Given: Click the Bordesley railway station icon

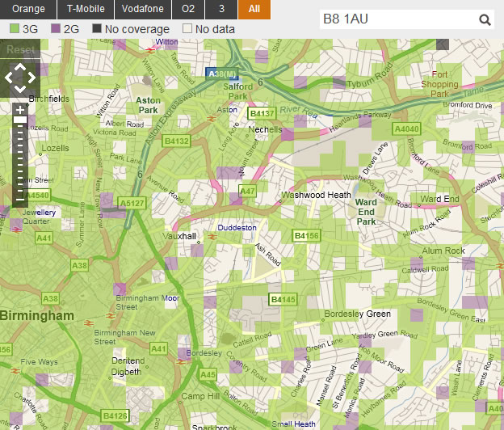Looking at the screenshot, I should [181, 362].
